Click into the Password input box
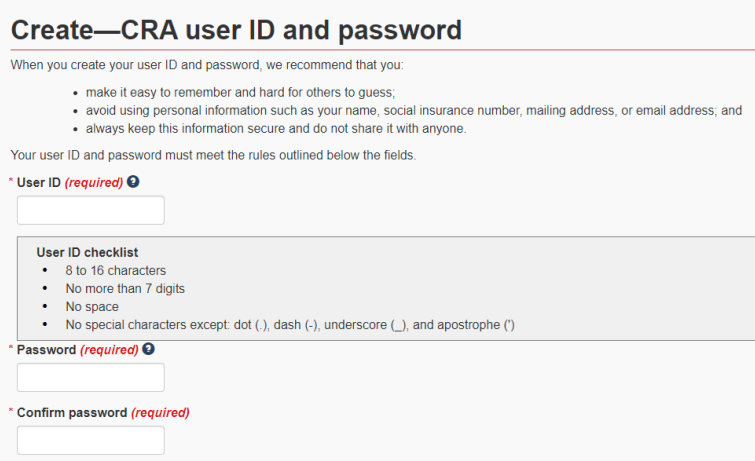The image size is (755, 461). [91, 377]
